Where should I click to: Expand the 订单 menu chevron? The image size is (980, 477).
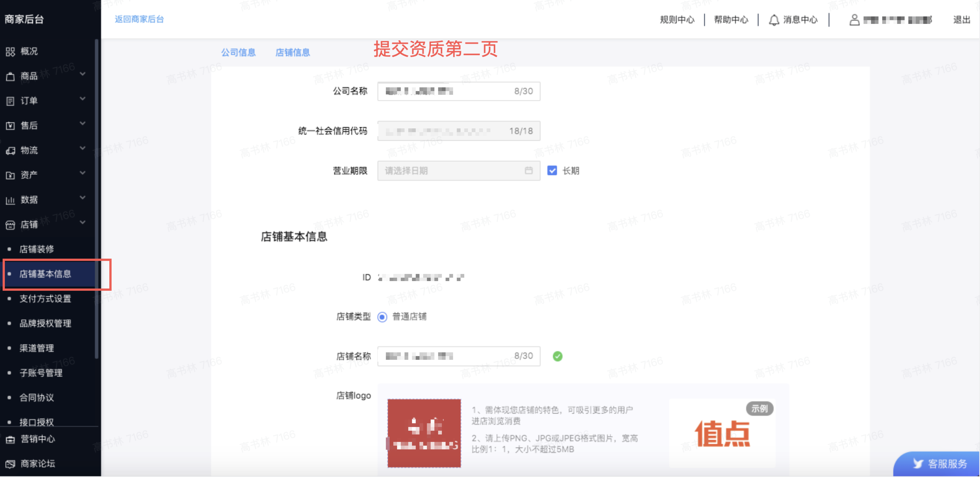coord(82,99)
